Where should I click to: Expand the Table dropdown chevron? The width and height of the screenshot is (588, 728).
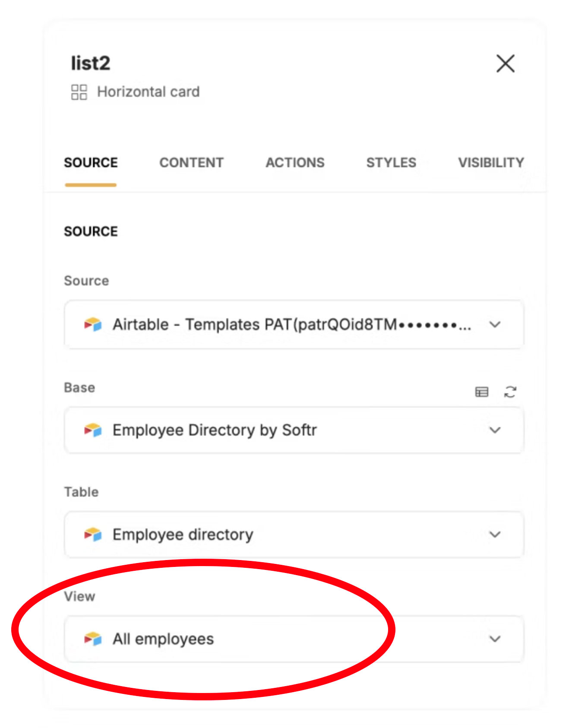(495, 535)
